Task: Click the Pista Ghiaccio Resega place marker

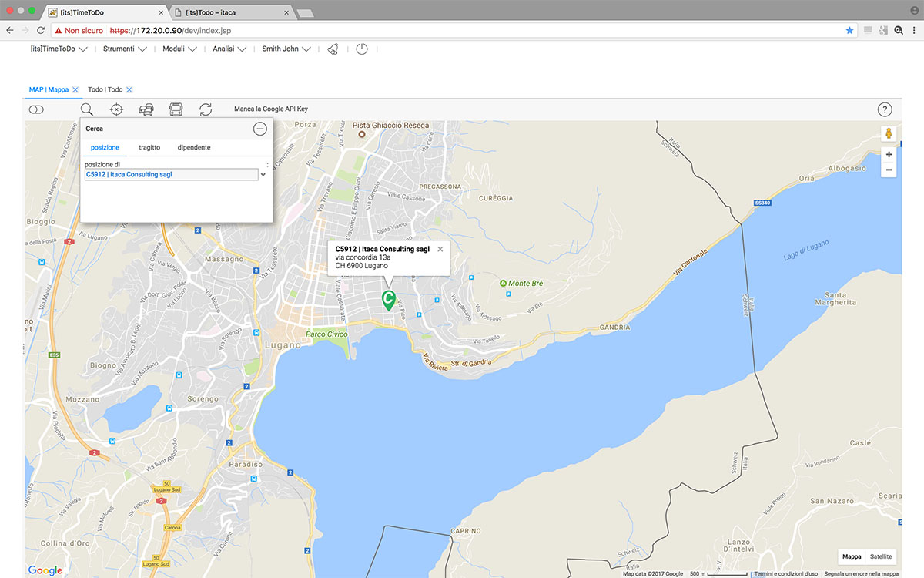Action: [360, 133]
